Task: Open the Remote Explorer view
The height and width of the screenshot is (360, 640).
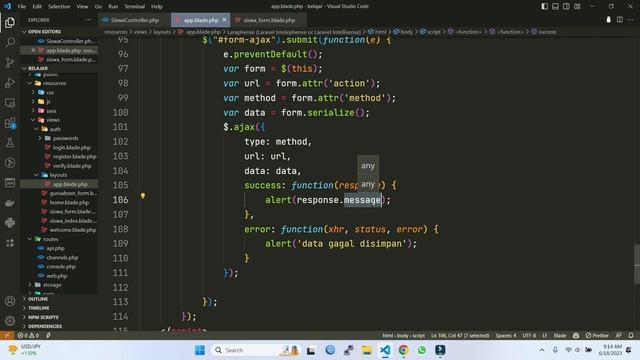Action: tap(10, 102)
